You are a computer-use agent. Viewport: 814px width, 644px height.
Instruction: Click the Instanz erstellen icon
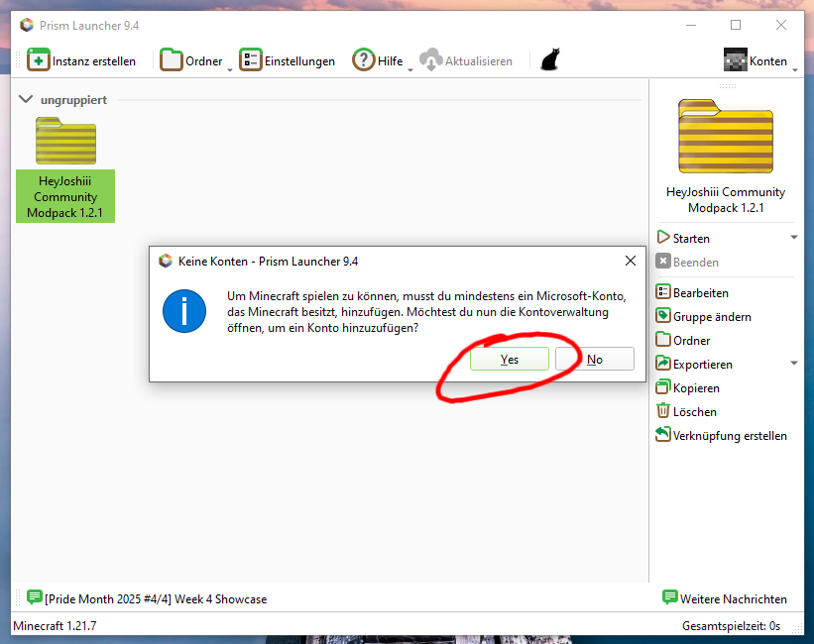tap(39, 60)
